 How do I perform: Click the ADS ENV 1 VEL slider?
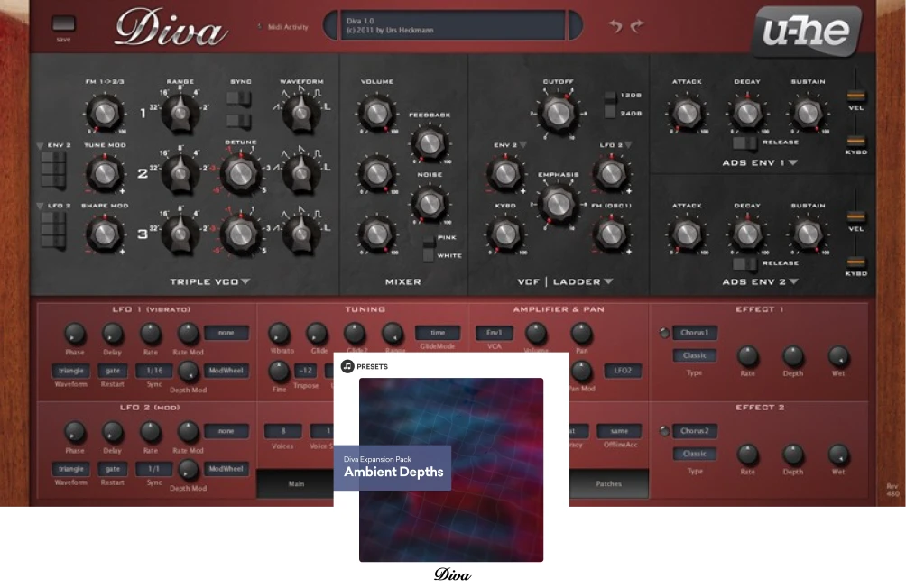(855, 96)
